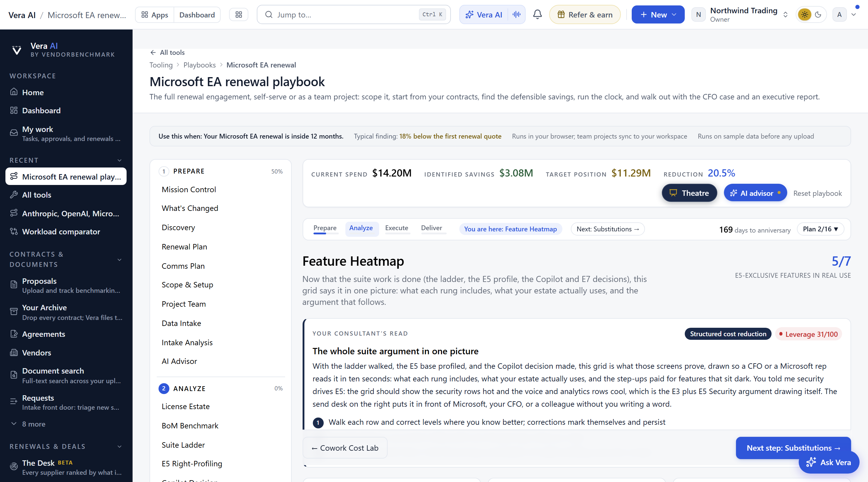
Task: Select the Prepare step 1 header
Action: (220, 171)
